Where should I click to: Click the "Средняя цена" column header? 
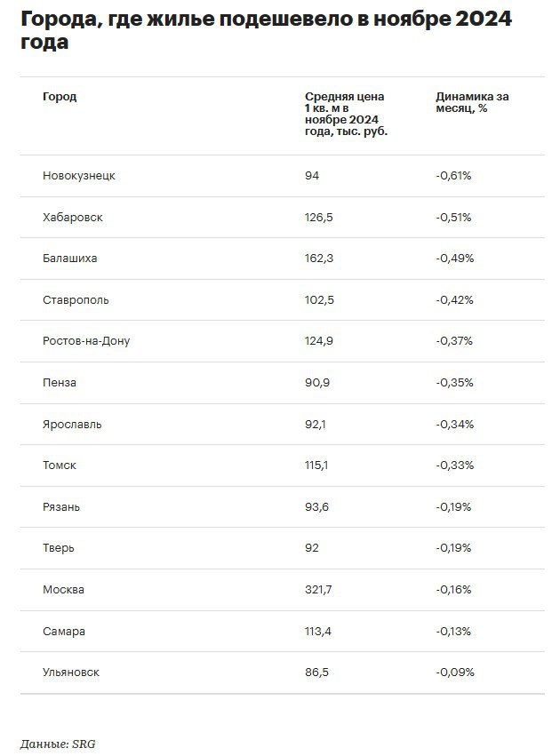click(346, 114)
